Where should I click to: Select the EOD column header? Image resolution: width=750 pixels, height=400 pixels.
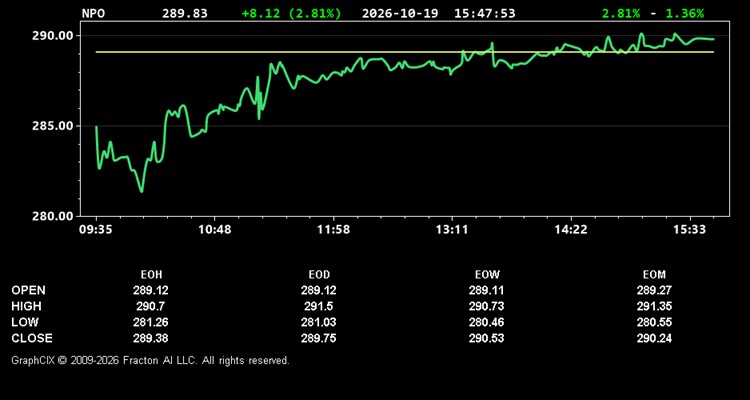tap(319, 275)
